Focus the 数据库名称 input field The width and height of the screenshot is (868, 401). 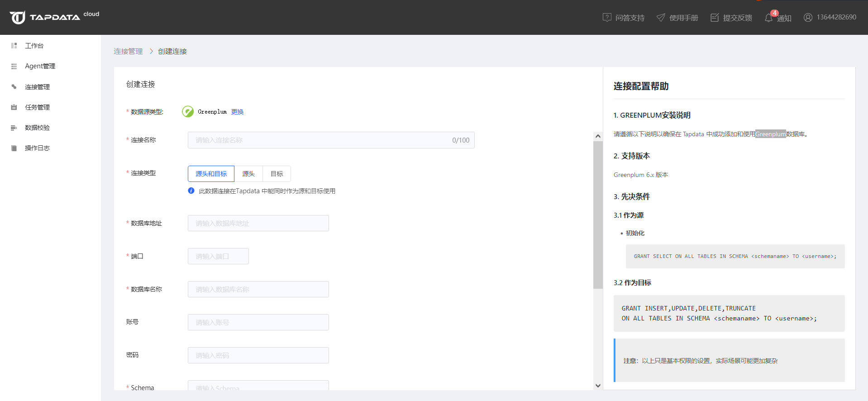258,289
